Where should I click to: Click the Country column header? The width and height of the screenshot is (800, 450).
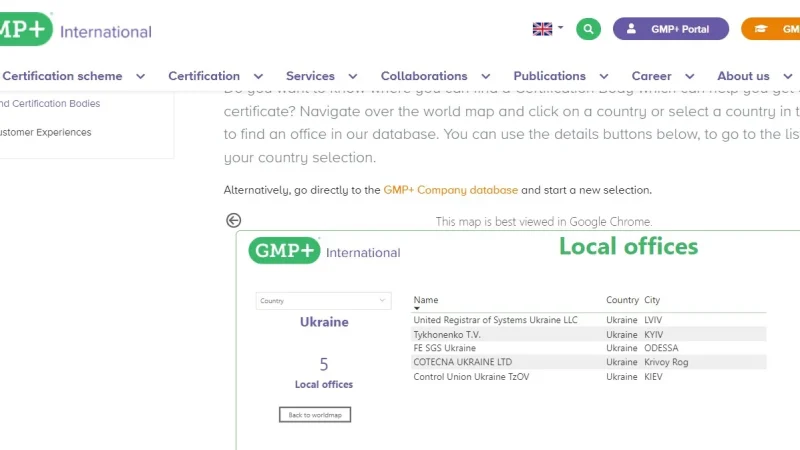622,300
